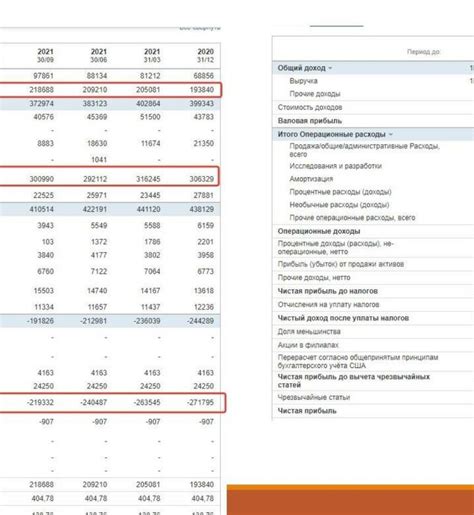Collapse the Общий доход section arrow

pos(330,68)
